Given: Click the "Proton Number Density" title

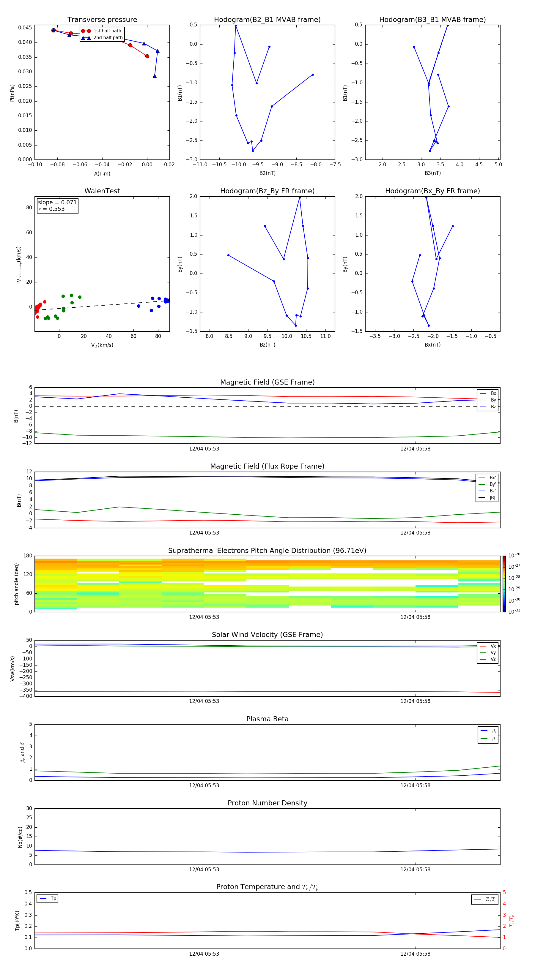Looking at the screenshot, I should click(267, 803).
